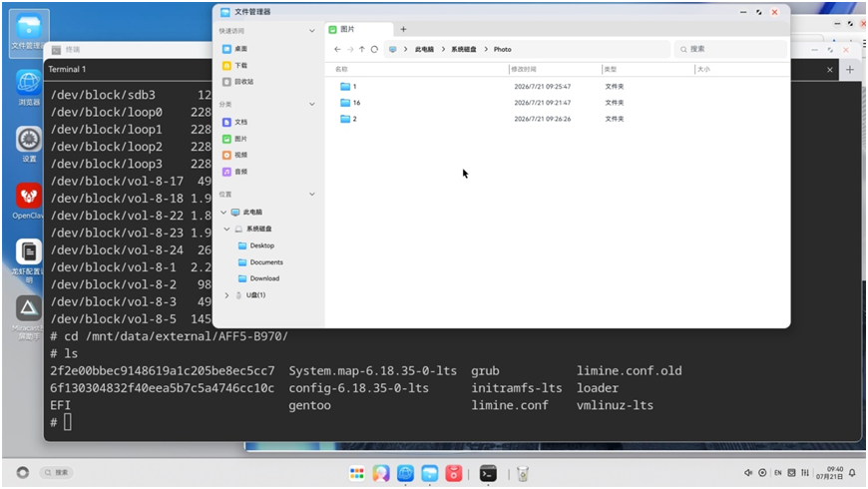Open red app icon in dock
Viewport: 868px width, 489px height.
click(453, 473)
